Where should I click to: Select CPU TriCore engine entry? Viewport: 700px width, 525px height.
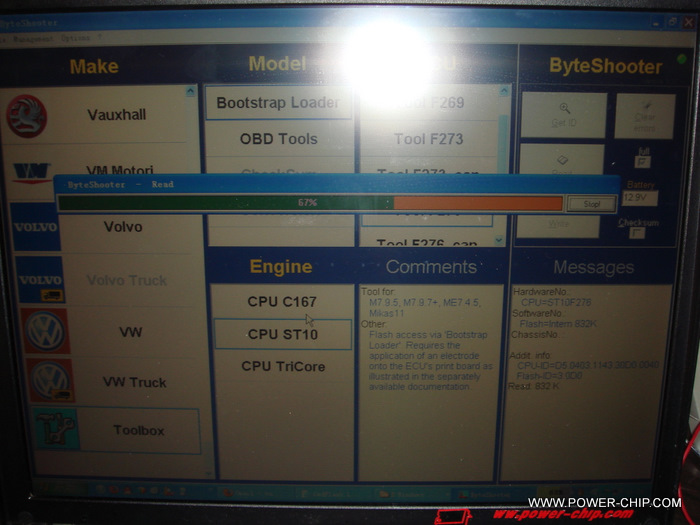[283, 367]
